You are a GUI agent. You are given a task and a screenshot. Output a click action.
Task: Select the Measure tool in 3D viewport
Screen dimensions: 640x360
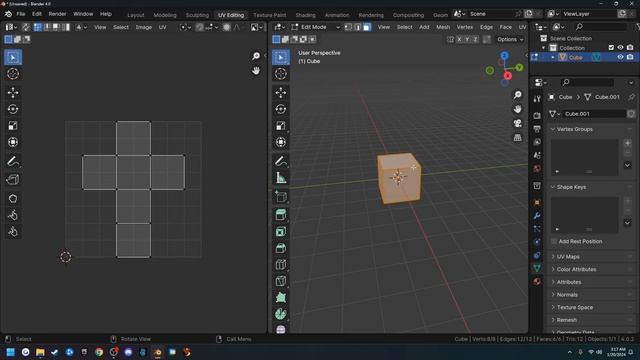pyautogui.click(x=281, y=178)
